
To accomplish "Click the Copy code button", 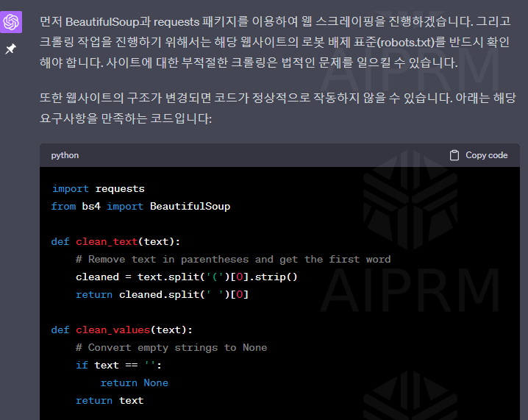I will 479,155.
